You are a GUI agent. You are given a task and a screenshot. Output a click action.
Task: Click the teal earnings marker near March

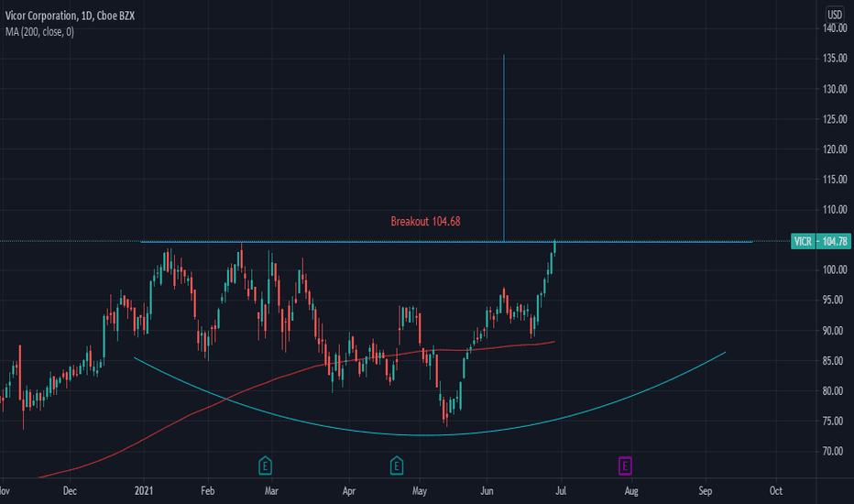coord(265,466)
